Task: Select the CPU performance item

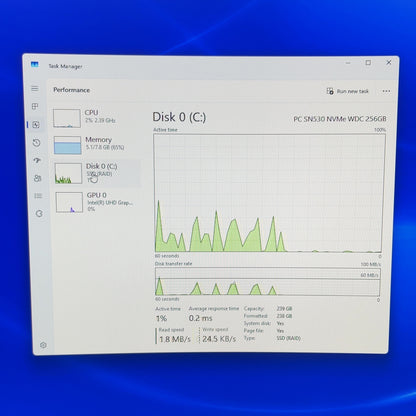Action: 95,118
